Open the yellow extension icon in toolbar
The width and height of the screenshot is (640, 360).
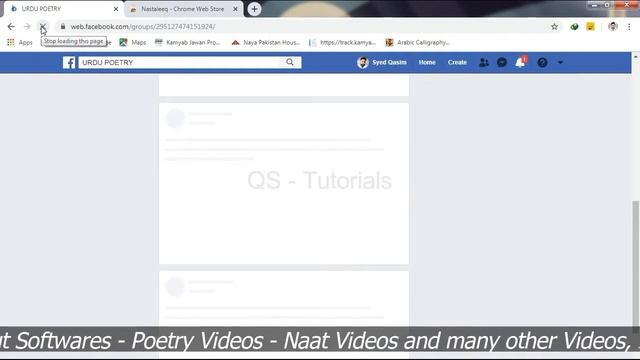tap(590, 27)
